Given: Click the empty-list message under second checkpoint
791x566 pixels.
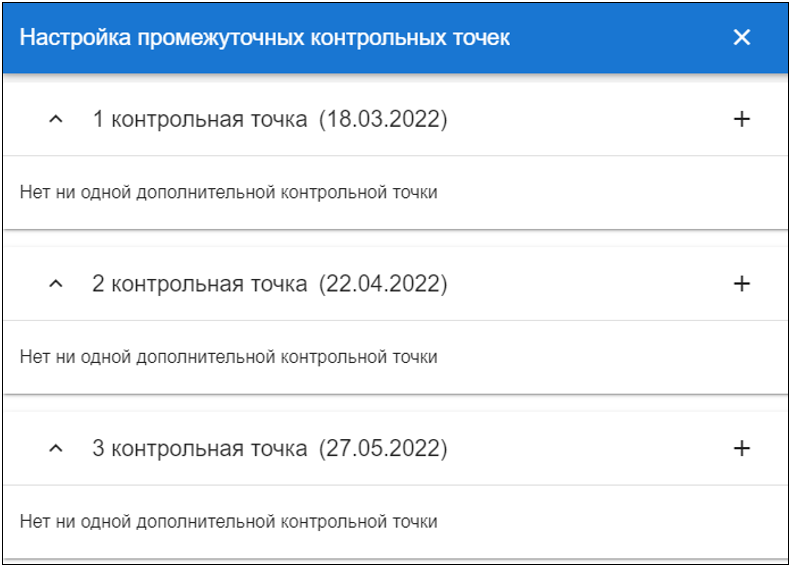Looking at the screenshot, I should click(x=228, y=357).
